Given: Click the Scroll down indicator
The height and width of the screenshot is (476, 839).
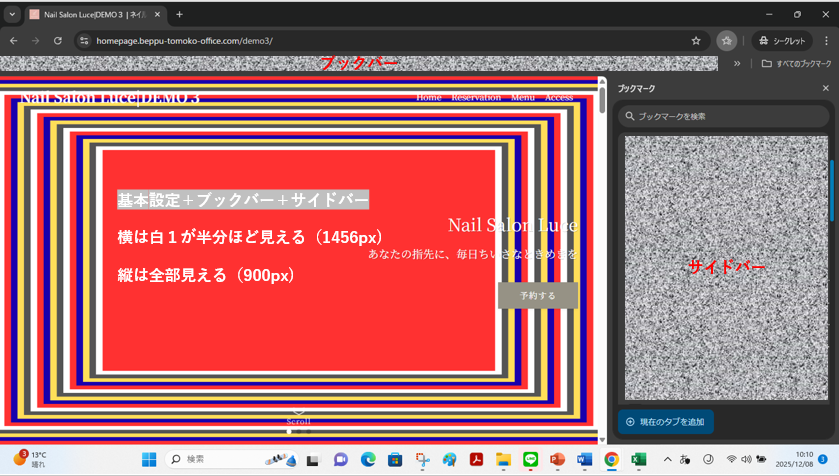Looking at the screenshot, I should pyautogui.click(x=298, y=417).
